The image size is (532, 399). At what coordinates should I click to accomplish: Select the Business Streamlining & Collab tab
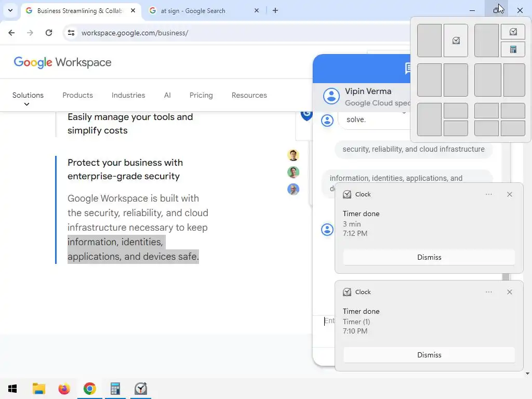pos(79,11)
